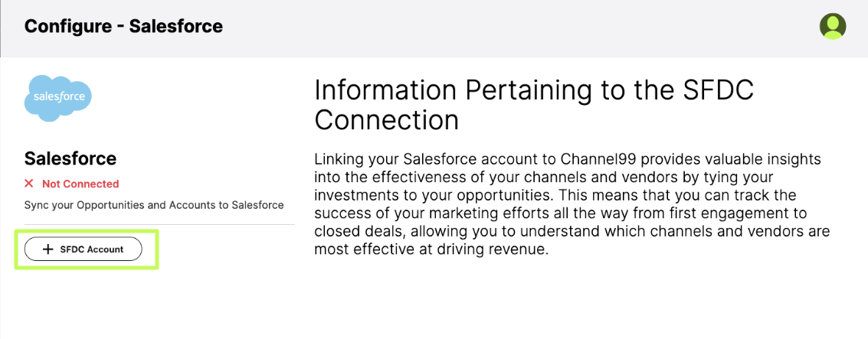Image resolution: width=868 pixels, height=339 pixels.
Task: Click the Salesforce cloud logo
Action: tap(58, 98)
